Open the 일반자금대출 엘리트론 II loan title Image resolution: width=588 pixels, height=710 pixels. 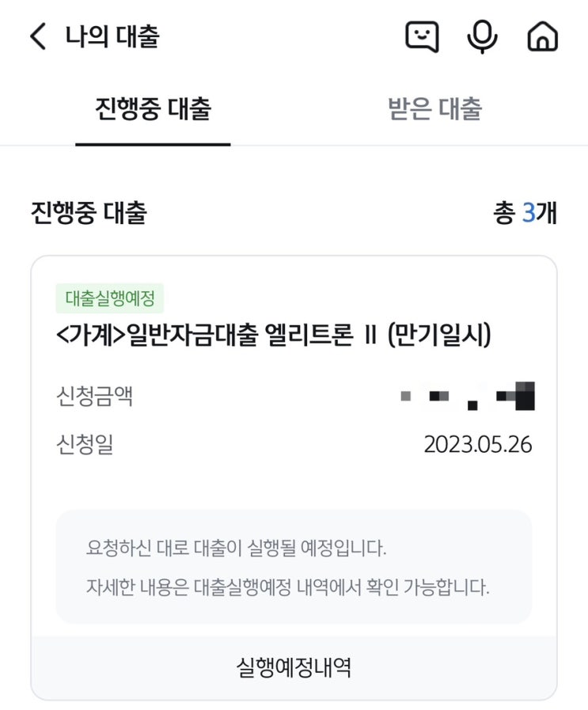click(x=274, y=336)
